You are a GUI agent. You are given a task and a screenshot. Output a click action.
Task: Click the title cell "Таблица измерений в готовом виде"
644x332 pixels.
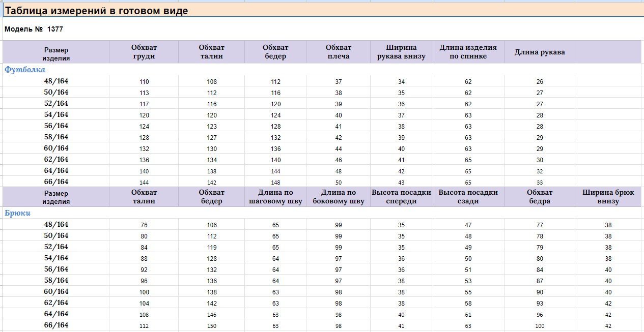pyautogui.click(x=97, y=11)
